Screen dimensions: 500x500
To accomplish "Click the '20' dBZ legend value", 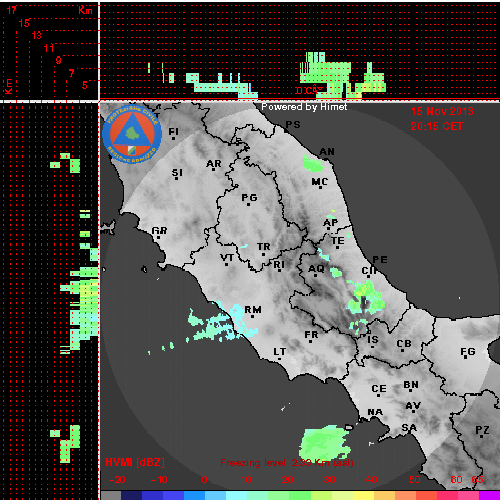I will (287, 480).
